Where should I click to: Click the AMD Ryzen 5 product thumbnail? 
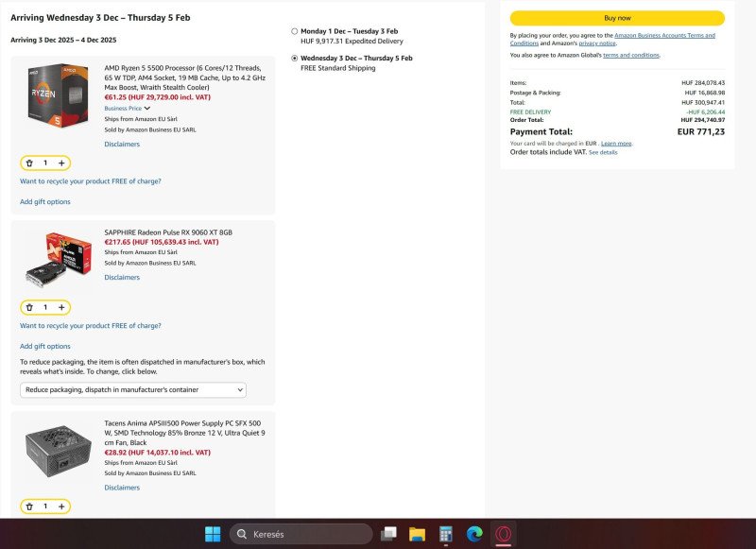point(58,94)
